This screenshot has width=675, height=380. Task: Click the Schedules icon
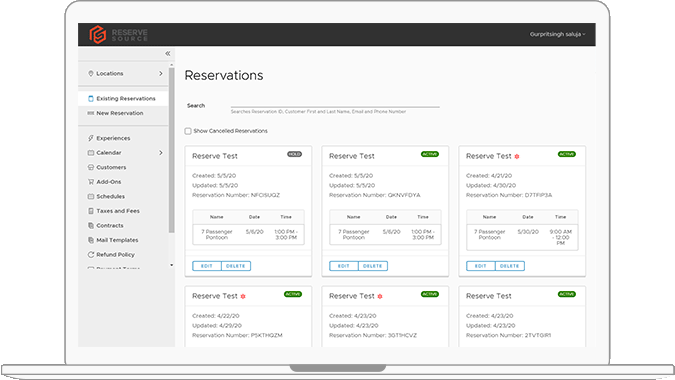coord(90,197)
